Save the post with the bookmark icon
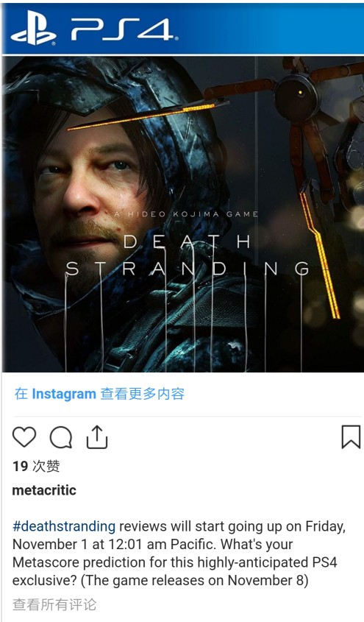364x622 pixels. [x=351, y=437]
